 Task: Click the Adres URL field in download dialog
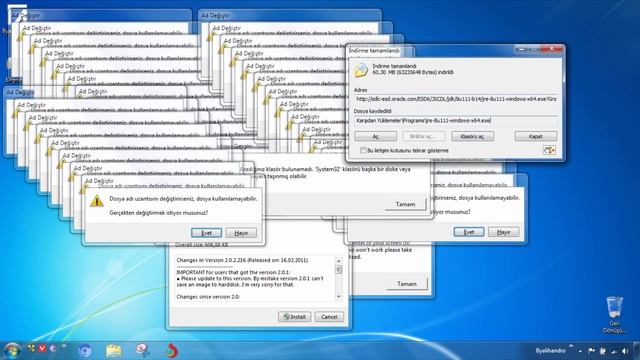coord(456,99)
